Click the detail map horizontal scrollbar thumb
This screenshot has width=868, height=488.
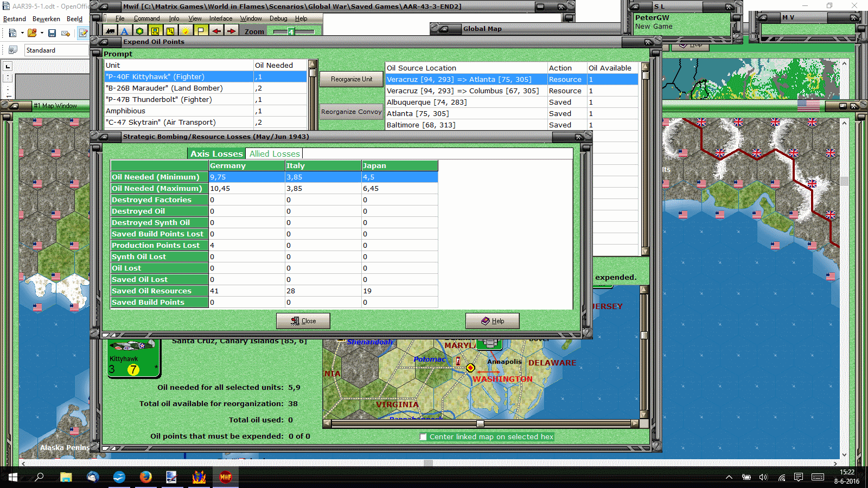click(480, 423)
